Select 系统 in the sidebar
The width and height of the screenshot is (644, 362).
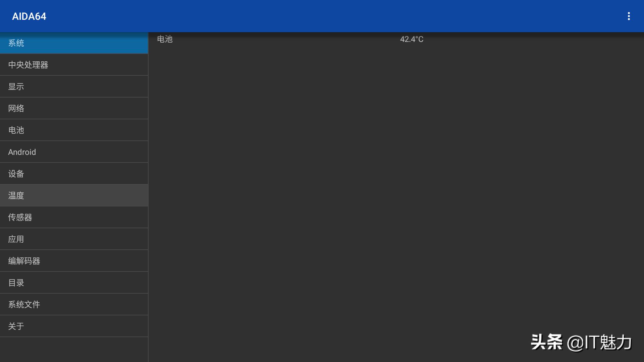74,43
